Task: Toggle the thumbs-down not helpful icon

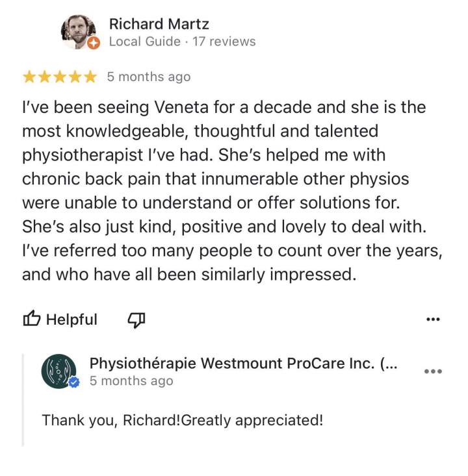Action: (136, 320)
